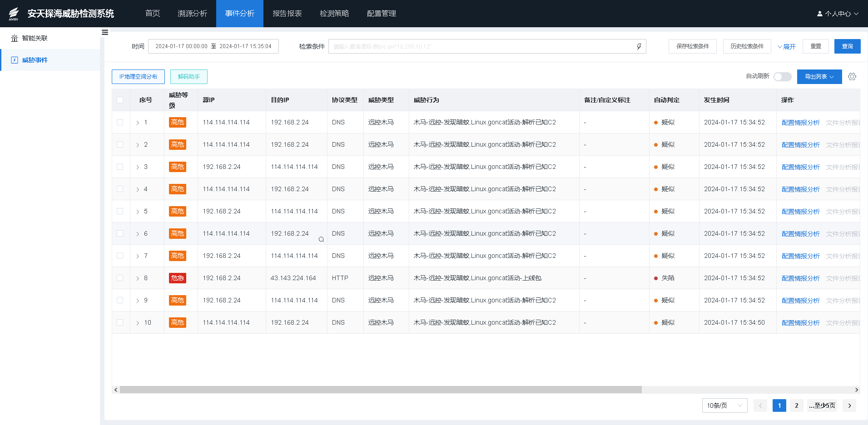This screenshot has height=425, width=868.
Task: Collapse sidebar with the menu fold icon
Action: [105, 32]
